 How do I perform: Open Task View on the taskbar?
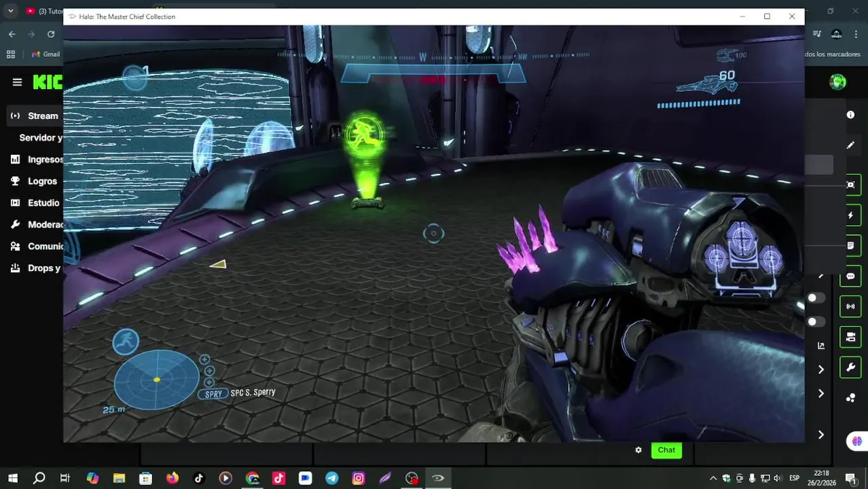65,478
